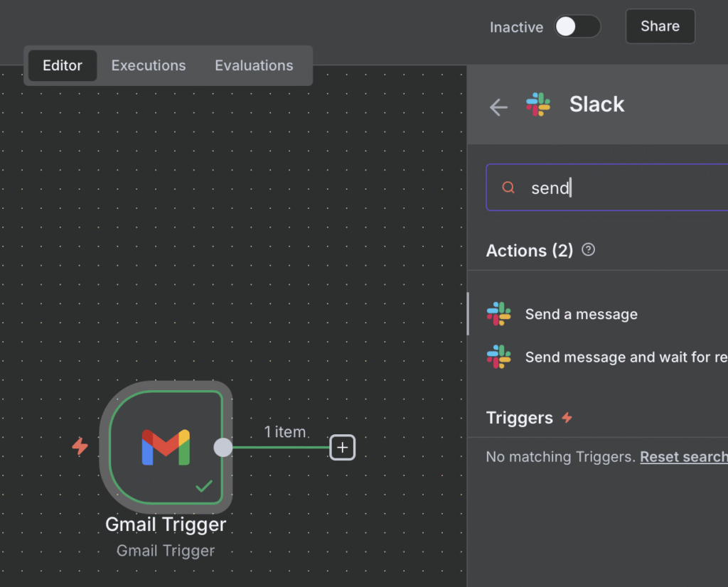Click the search field containing send
Viewport: 728px width, 587px height.
(607, 188)
